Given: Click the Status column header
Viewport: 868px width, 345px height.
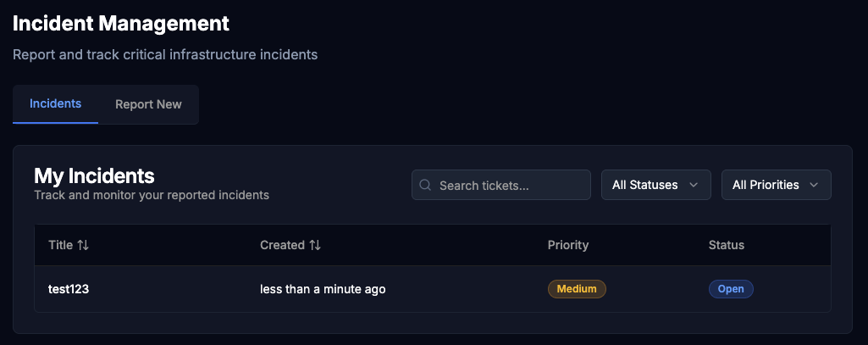Looking at the screenshot, I should [x=727, y=245].
